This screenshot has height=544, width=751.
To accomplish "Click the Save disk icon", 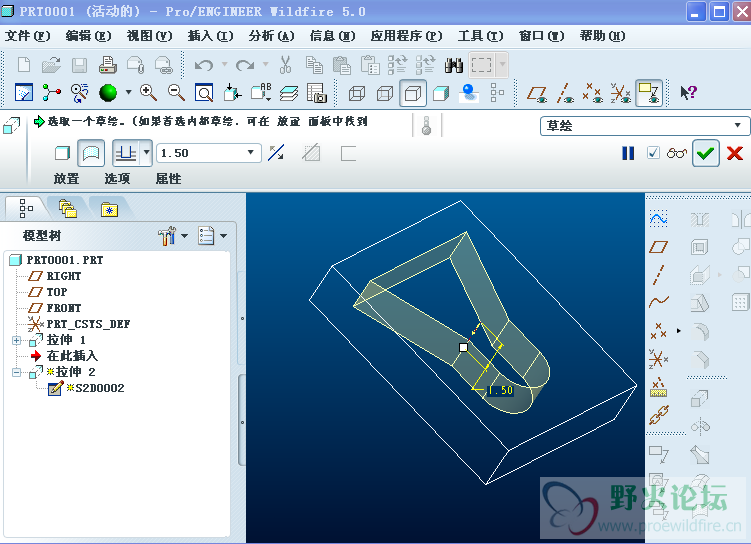I will pos(79,65).
